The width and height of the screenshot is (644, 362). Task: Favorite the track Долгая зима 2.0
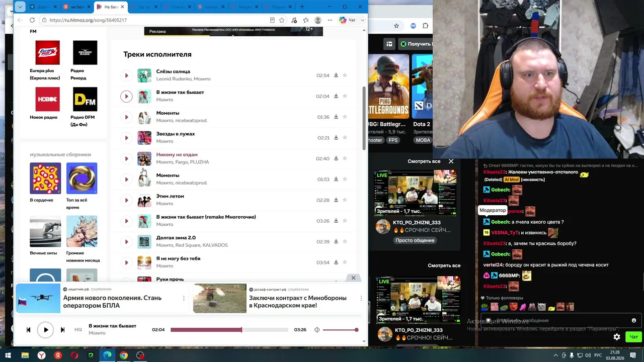pos(345,242)
